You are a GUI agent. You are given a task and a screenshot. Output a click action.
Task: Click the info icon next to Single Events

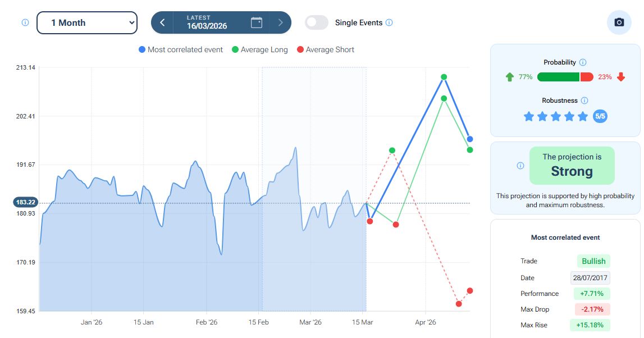pyautogui.click(x=390, y=23)
